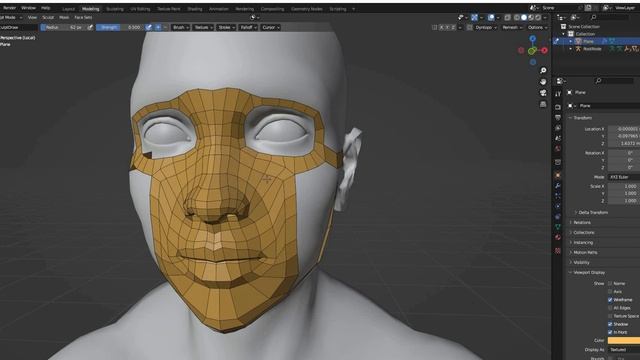
Task: Select solid viewport shading
Action: click(524, 18)
